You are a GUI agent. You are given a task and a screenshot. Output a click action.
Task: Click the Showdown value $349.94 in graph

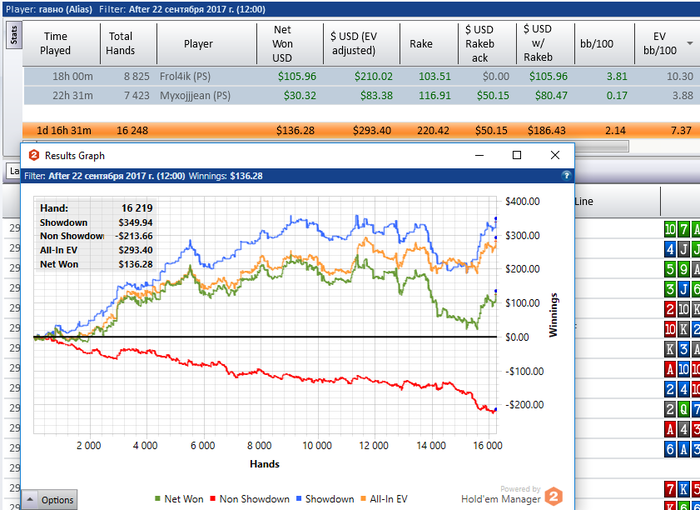tap(135, 222)
